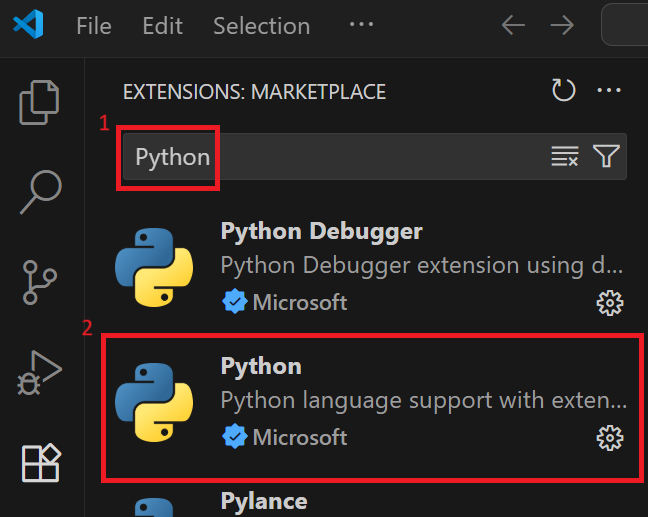The width and height of the screenshot is (648, 517).
Task: Open the Explorer view in activity bar
Action: coord(41,102)
